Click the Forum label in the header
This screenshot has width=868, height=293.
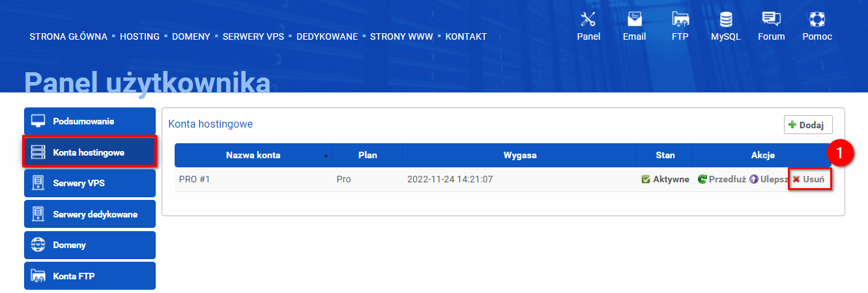click(772, 36)
